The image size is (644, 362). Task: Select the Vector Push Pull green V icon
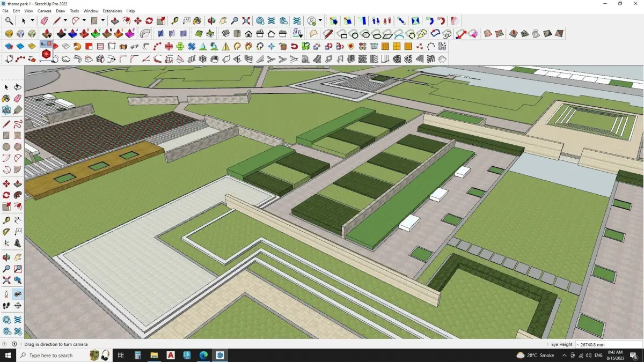click(x=95, y=33)
